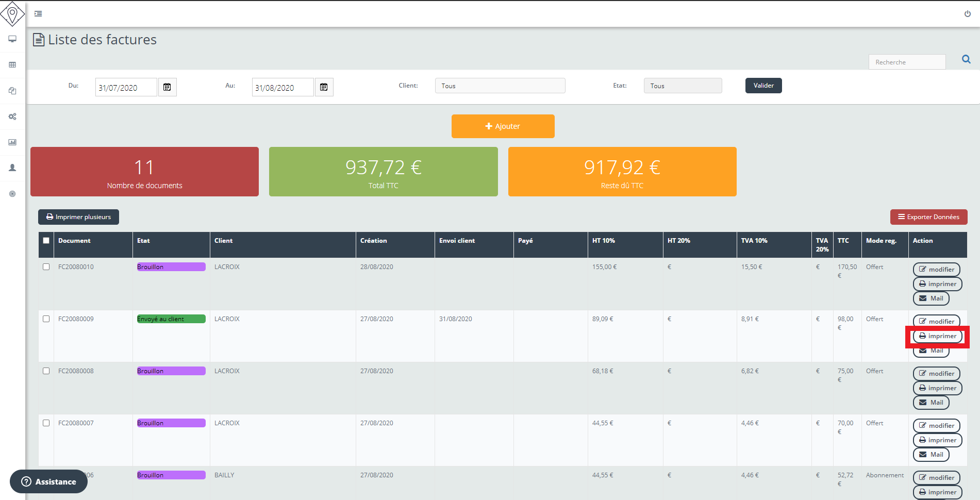Sort table by Création column header
This screenshot has height=500, width=980.
(373, 241)
